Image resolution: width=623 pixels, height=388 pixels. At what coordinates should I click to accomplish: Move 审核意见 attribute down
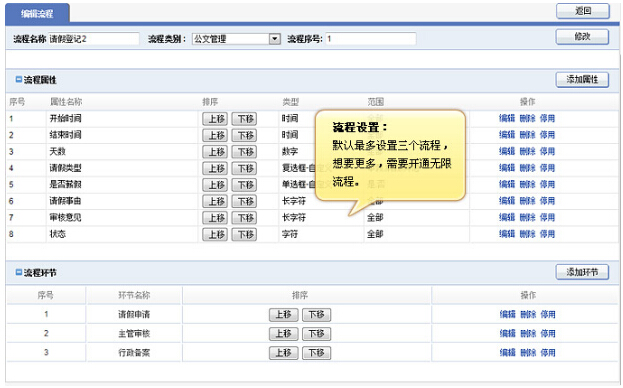tap(244, 218)
